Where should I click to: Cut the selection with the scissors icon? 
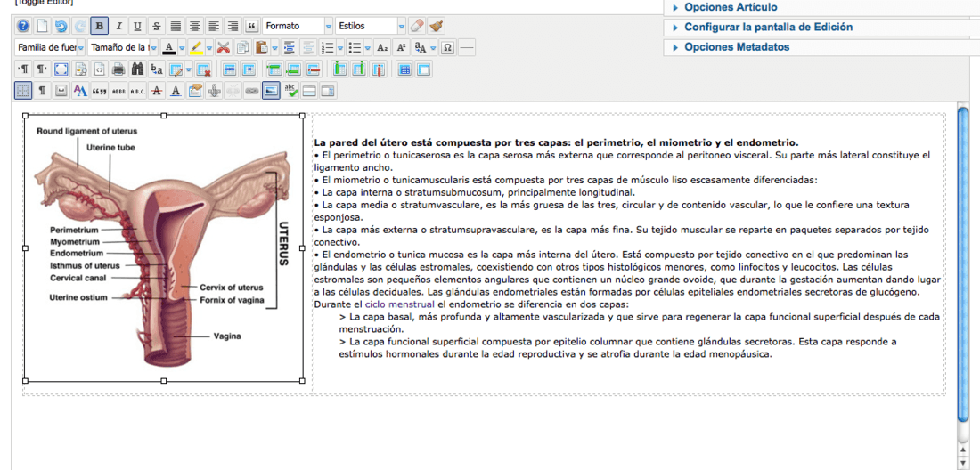point(224,47)
